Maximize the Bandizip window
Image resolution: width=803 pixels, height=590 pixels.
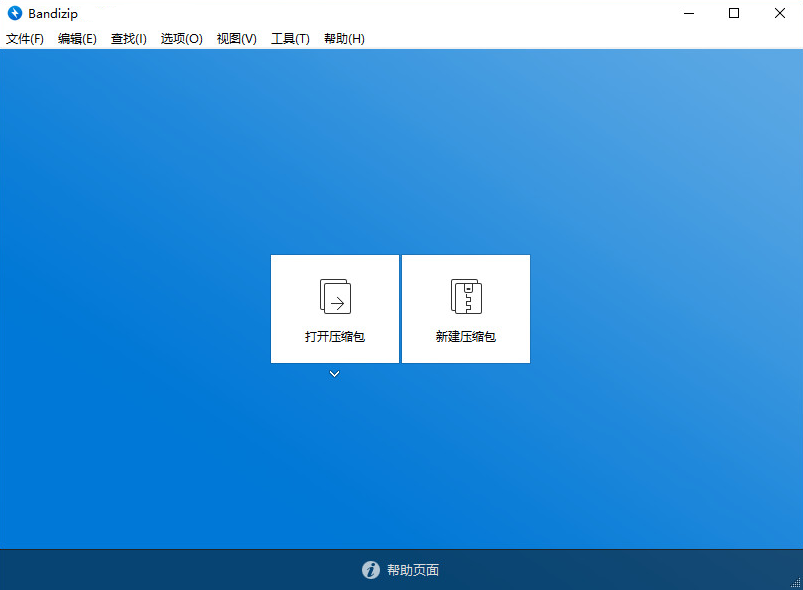click(x=734, y=13)
